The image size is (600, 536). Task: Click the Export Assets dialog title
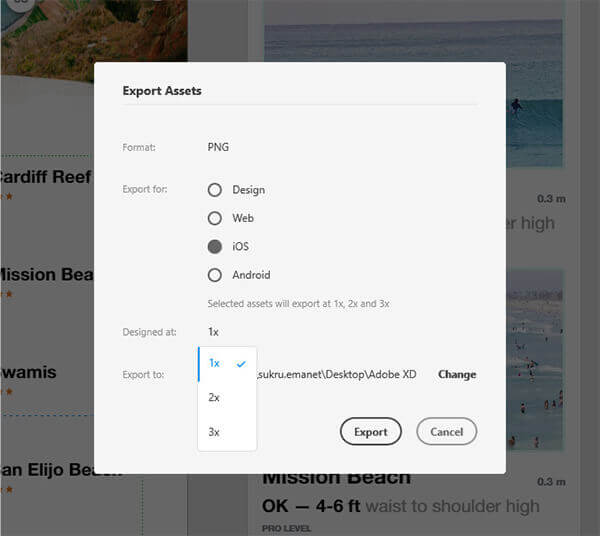click(162, 91)
